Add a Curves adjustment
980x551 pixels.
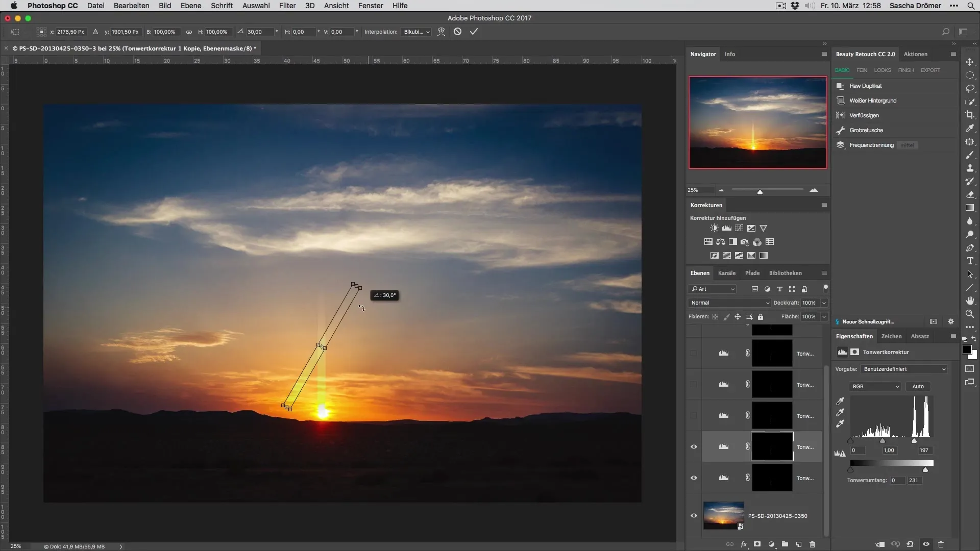tap(739, 228)
